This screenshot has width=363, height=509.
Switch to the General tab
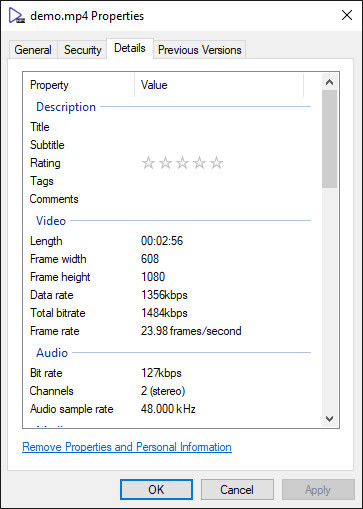click(33, 50)
